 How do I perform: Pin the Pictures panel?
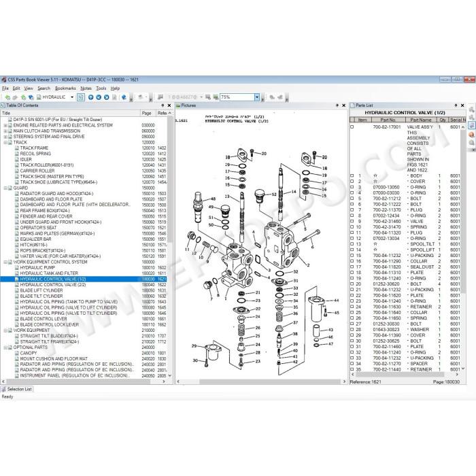click(337, 105)
